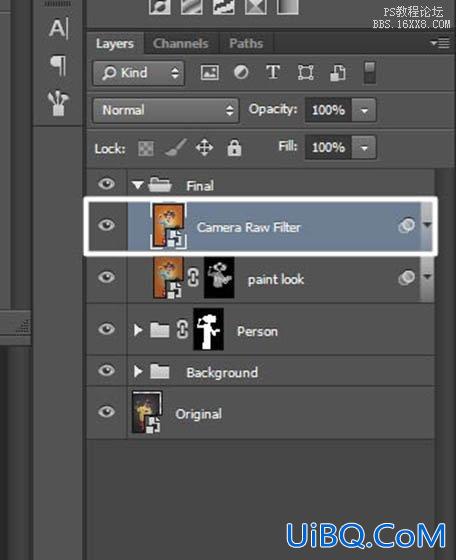Expand smart filters on paint look layer
456x560 pixels.
click(427, 277)
